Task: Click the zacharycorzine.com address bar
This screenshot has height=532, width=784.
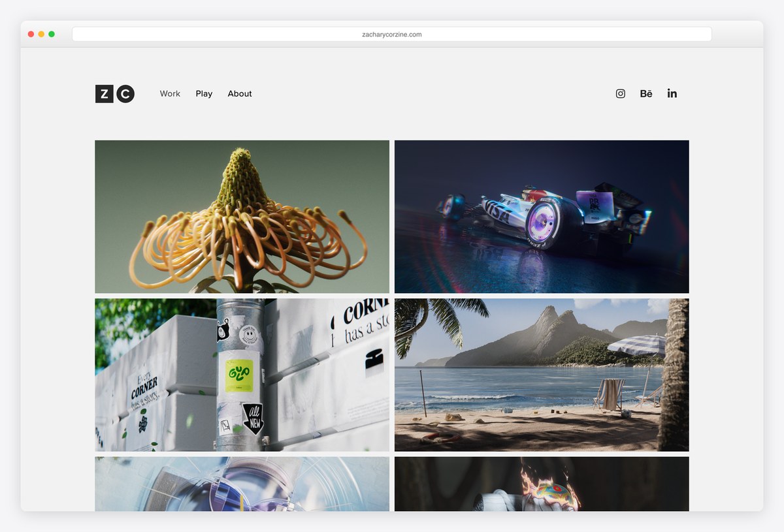Action: coord(392,34)
